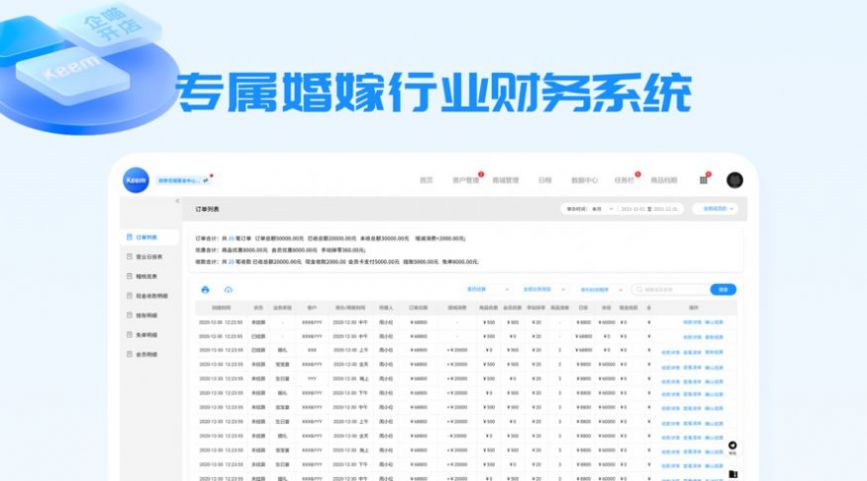Screen dimensions: 867x481
Task: Select 营业日报表 in the left sidebar
Action: (x=150, y=257)
